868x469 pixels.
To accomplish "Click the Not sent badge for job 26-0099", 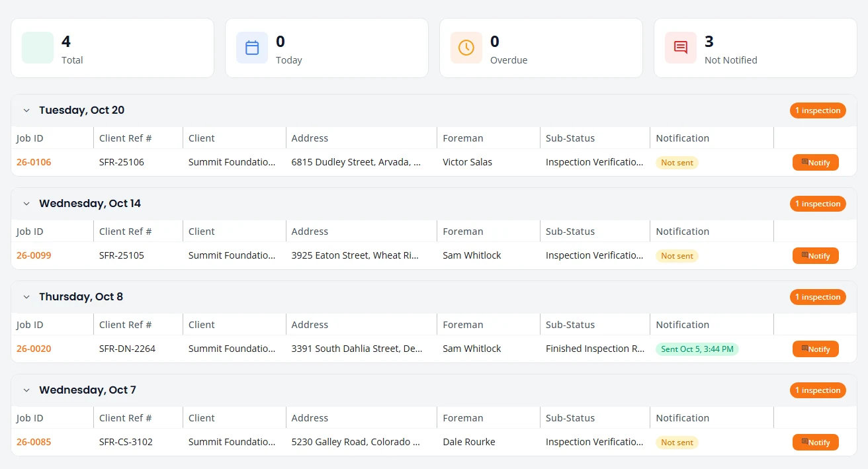I will coord(677,256).
